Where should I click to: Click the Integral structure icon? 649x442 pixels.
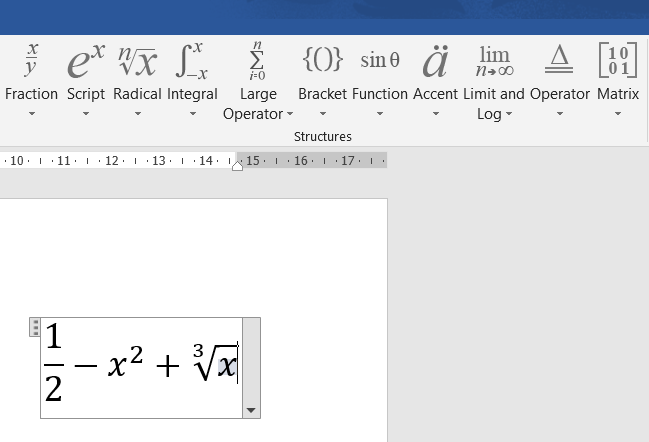(x=191, y=61)
